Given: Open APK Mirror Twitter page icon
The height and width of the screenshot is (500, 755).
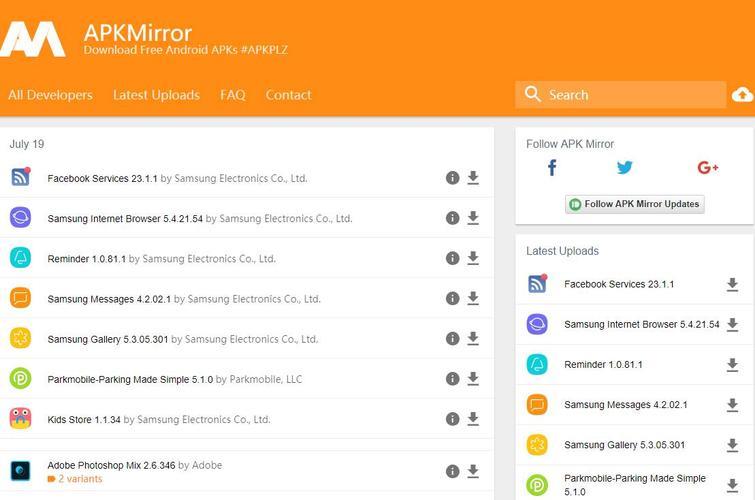Looking at the screenshot, I should [x=625, y=168].
